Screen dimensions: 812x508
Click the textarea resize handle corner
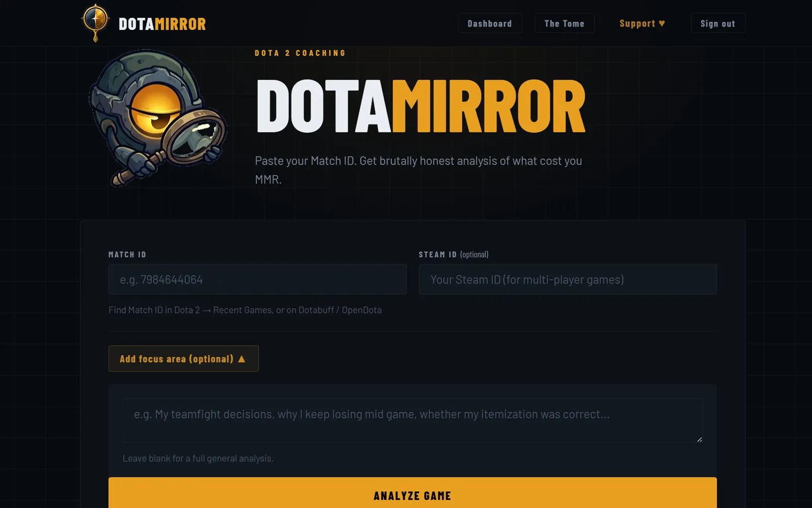pyautogui.click(x=699, y=439)
